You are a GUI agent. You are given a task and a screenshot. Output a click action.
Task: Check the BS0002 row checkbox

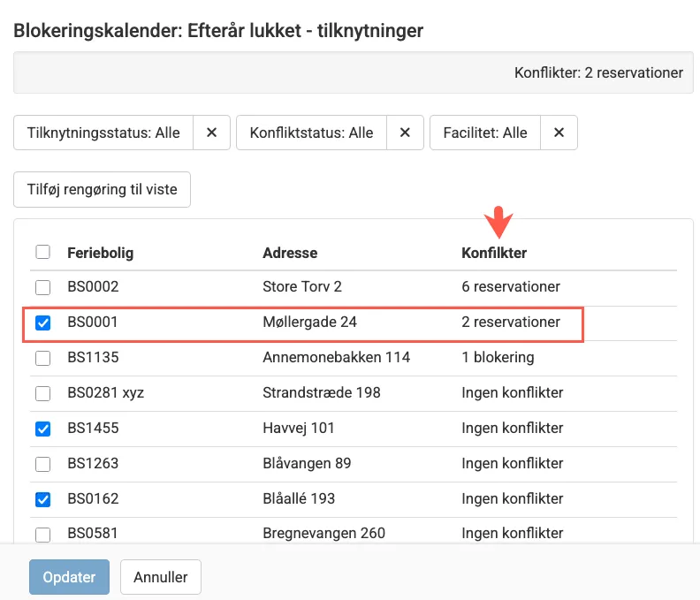click(42, 287)
